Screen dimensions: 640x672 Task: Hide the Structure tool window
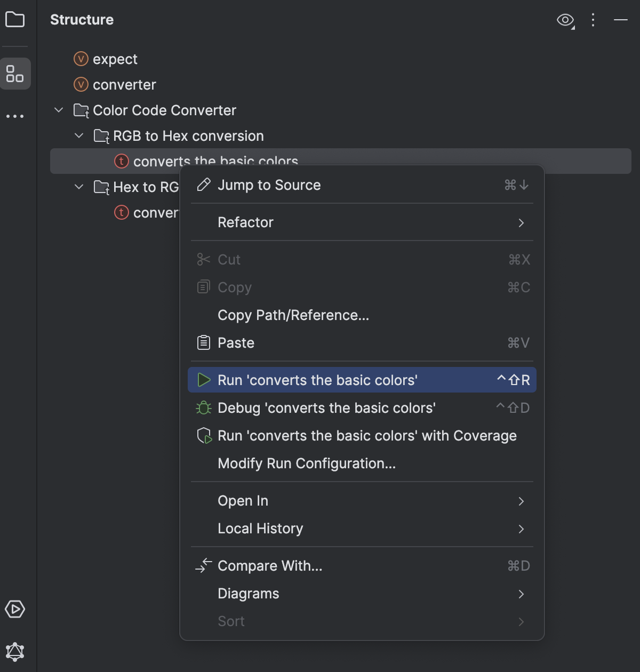tap(620, 20)
